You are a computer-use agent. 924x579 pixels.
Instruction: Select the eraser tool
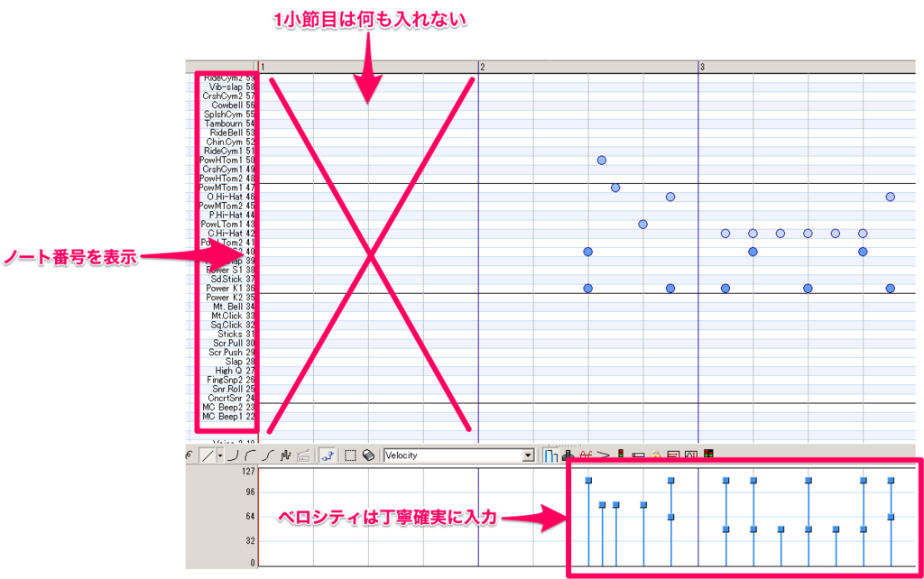(368, 455)
